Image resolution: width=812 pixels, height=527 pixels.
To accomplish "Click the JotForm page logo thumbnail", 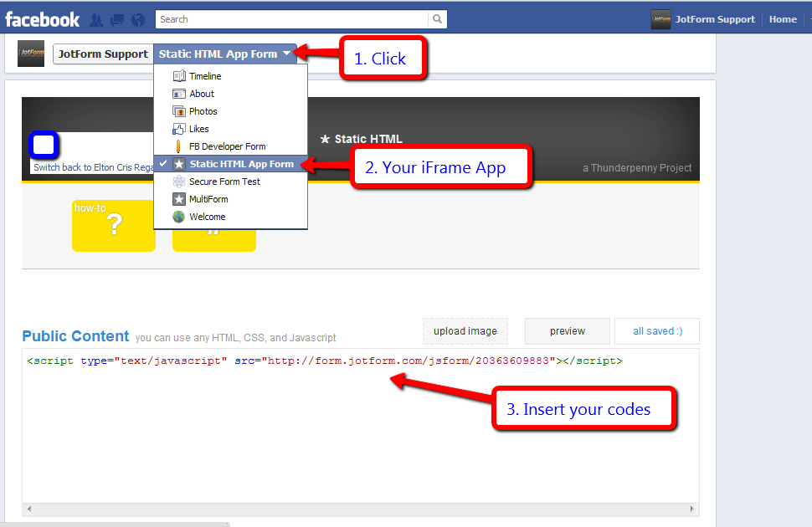I will pos(31,54).
